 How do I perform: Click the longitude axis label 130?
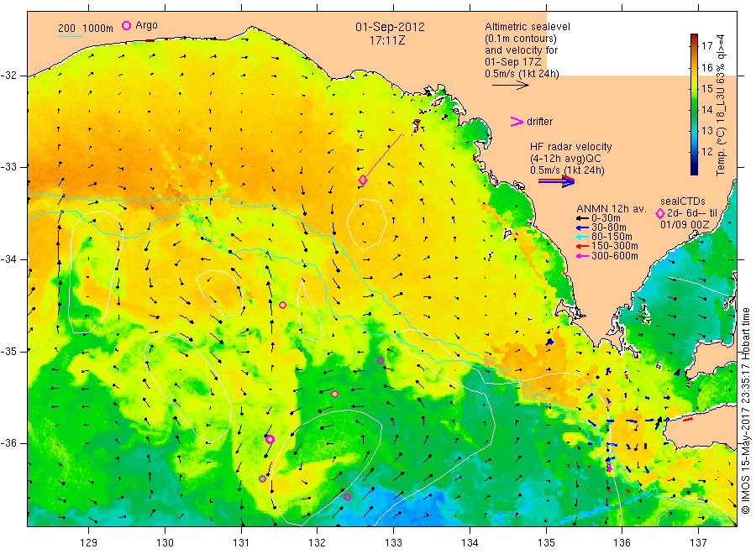[165, 543]
